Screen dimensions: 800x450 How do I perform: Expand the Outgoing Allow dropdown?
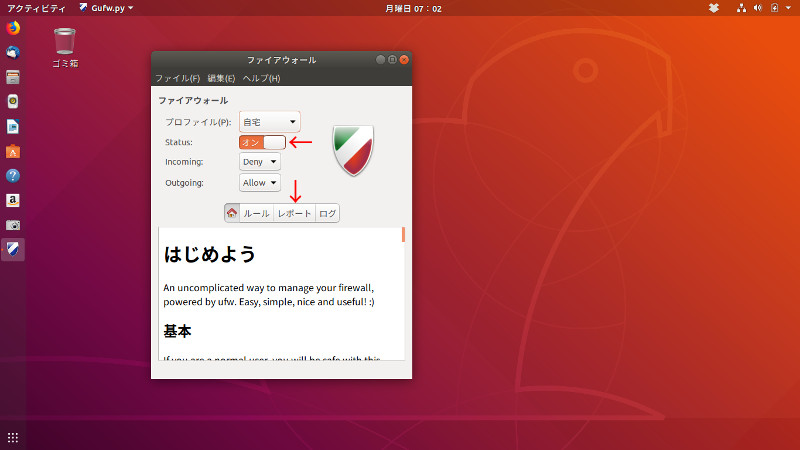pos(260,183)
